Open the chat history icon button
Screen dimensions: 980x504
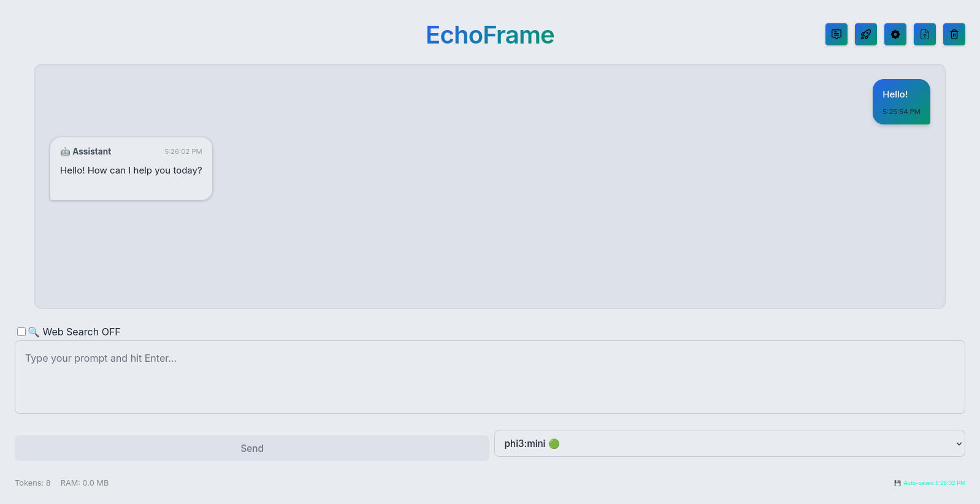836,34
